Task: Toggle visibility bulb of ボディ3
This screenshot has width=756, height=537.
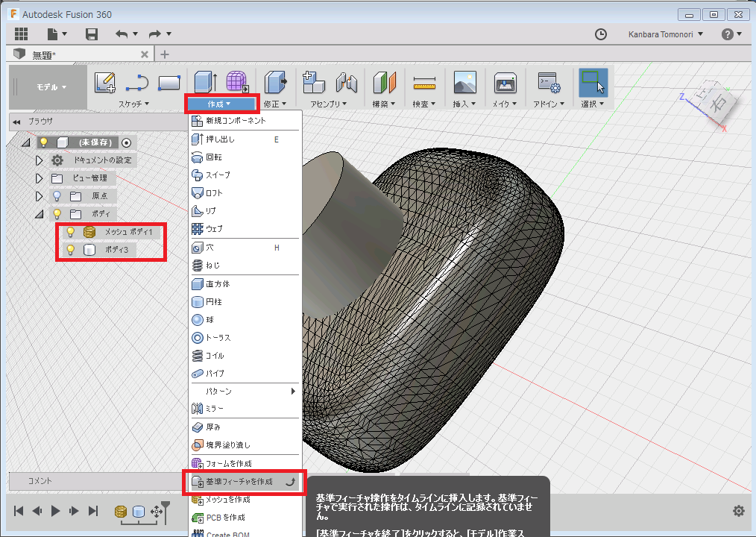Action: tap(71, 250)
